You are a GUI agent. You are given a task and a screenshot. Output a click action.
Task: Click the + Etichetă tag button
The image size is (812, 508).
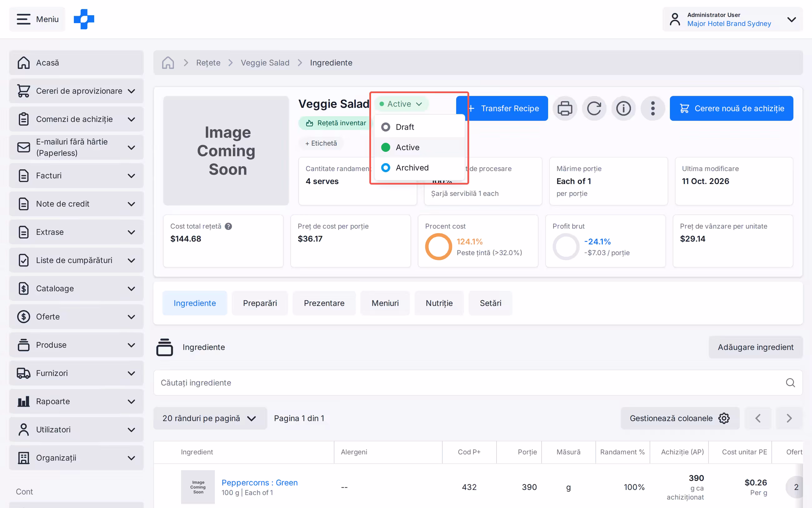[321, 143]
